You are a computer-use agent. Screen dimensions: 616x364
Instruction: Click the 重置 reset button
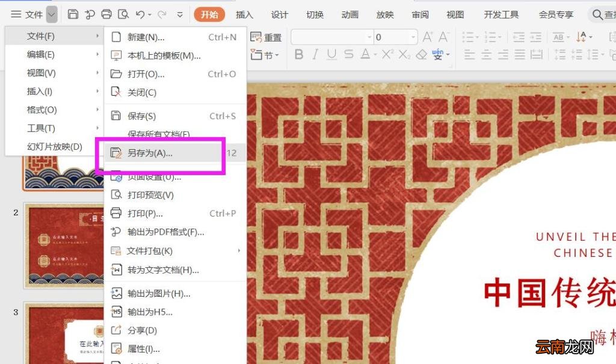[x=266, y=37]
